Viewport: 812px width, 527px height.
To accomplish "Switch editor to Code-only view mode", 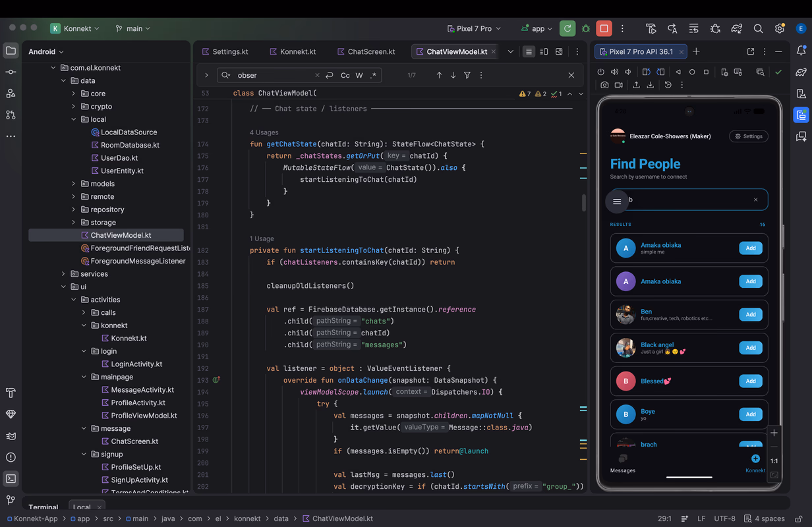I will pos(529,51).
